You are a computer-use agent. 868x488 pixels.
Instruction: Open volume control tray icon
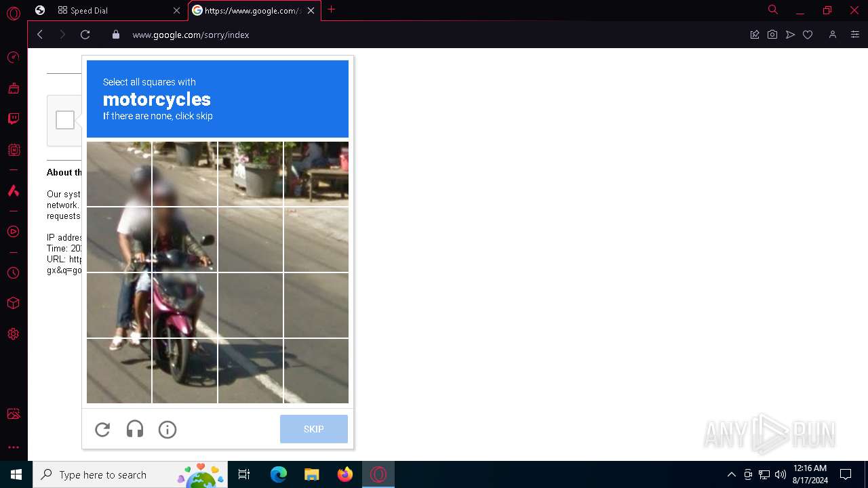pos(781,474)
